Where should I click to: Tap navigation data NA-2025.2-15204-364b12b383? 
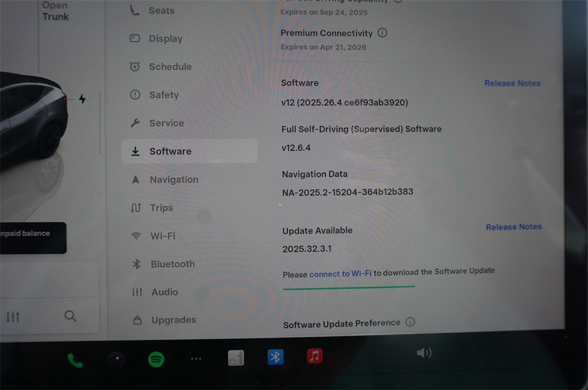[x=347, y=192]
